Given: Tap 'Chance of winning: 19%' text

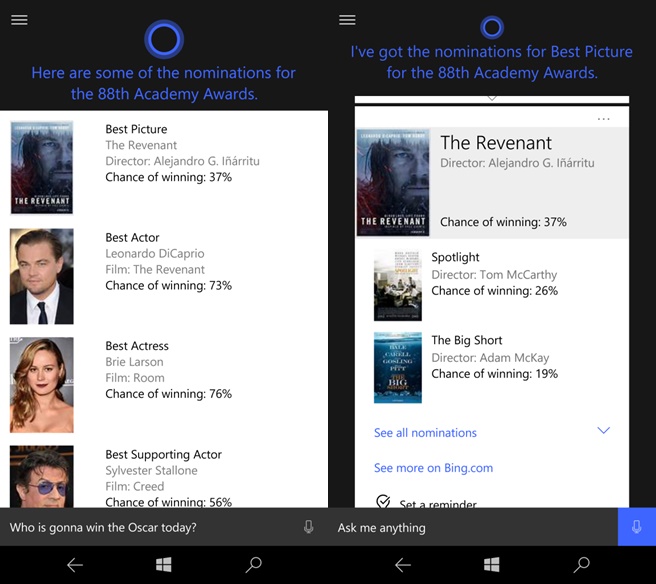Looking at the screenshot, I should (495, 374).
